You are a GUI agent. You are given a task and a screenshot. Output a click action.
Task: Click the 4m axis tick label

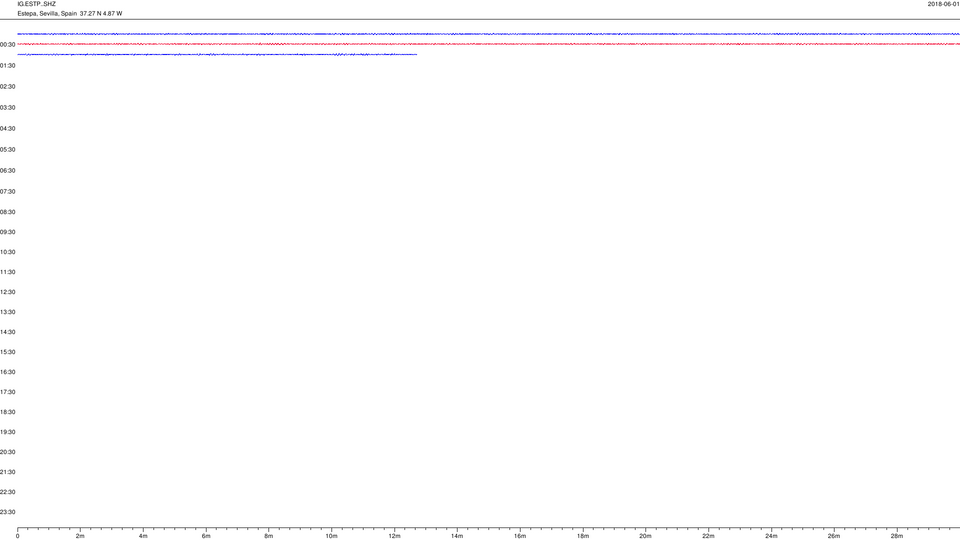click(143, 536)
